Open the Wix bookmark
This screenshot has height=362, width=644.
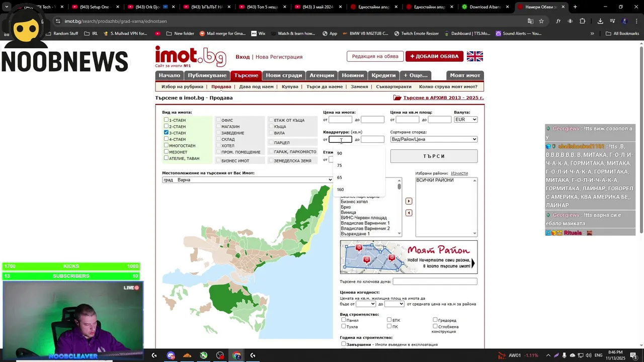point(258,33)
